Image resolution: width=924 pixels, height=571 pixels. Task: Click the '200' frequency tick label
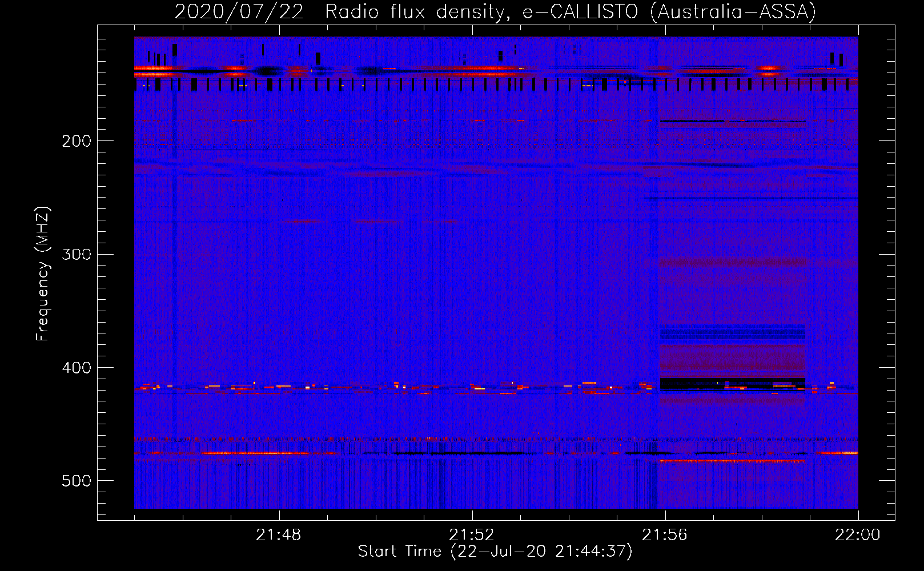click(77, 141)
